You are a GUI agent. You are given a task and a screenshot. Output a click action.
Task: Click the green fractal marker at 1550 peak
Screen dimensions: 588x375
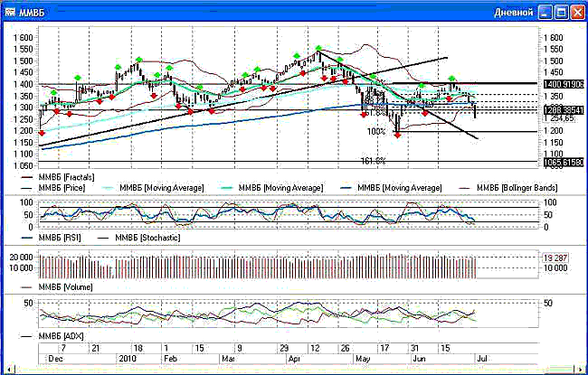pos(318,48)
